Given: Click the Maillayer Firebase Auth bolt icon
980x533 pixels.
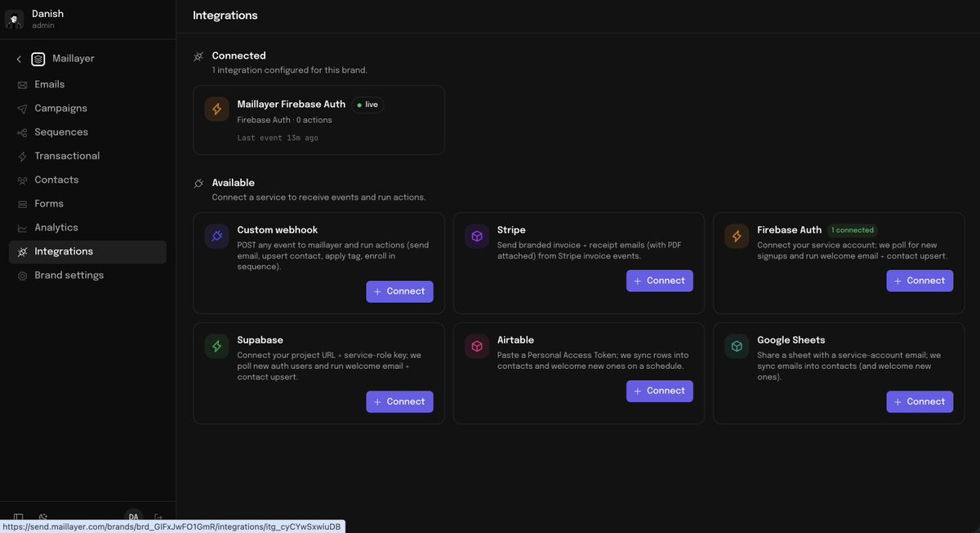Looking at the screenshot, I should 216,109.
